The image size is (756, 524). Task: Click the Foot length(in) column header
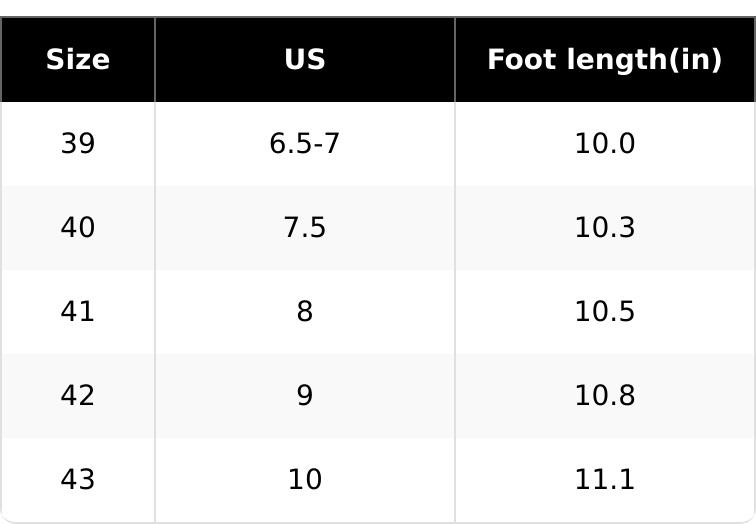pos(604,60)
